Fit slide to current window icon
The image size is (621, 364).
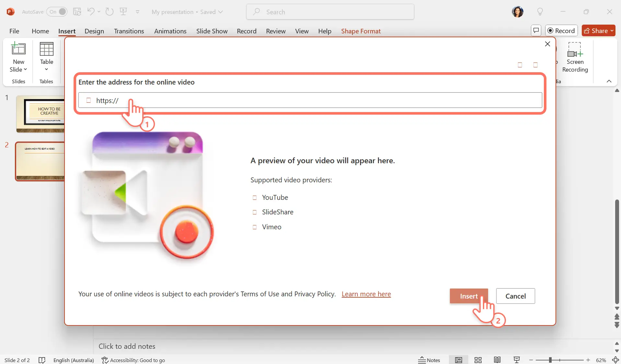615,360
